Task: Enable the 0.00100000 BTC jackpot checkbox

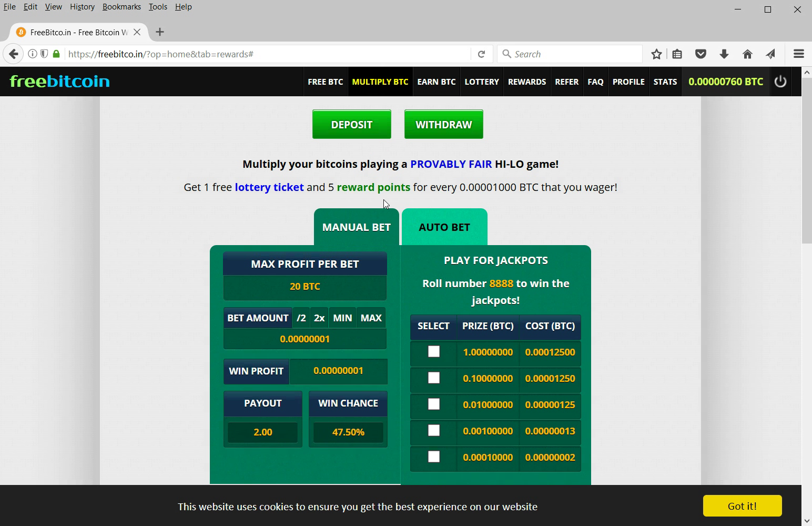Action: 434,431
